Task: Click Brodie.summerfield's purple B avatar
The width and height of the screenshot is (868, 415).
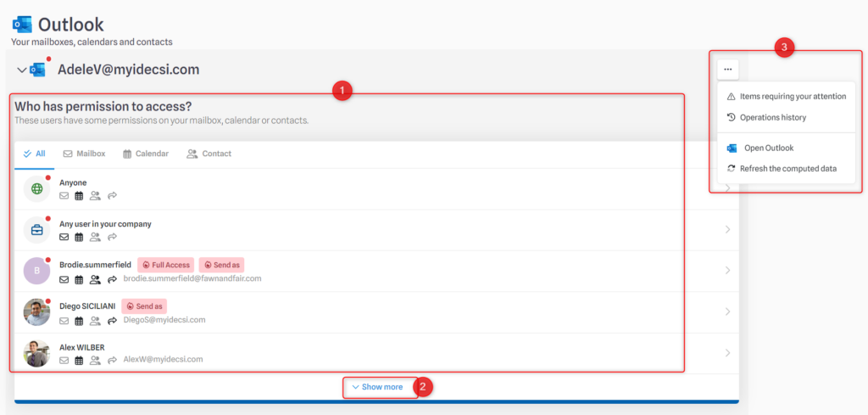Action: coord(37,271)
